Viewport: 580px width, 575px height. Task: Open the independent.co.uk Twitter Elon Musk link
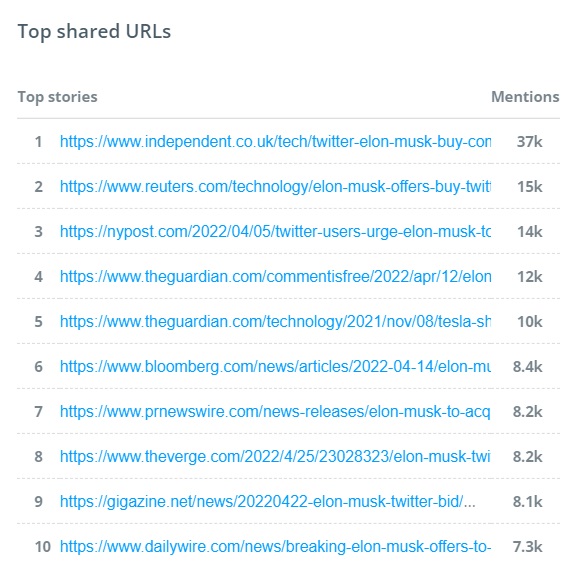coord(275,142)
